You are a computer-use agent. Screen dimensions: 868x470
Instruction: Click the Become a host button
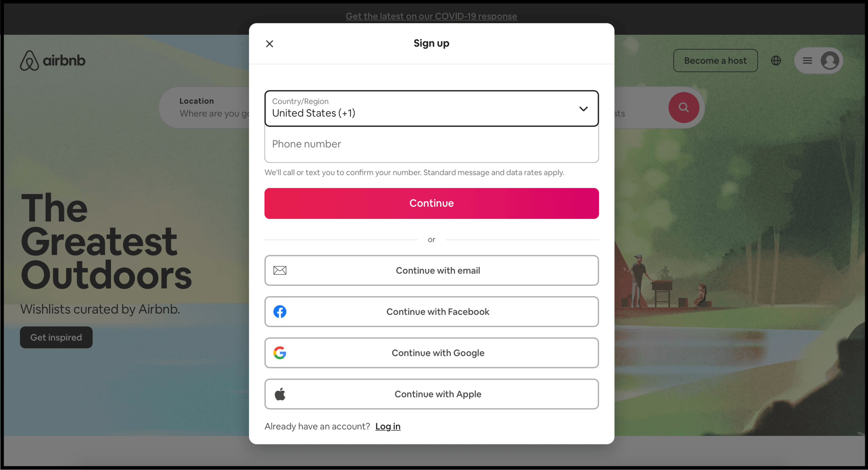pos(715,60)
